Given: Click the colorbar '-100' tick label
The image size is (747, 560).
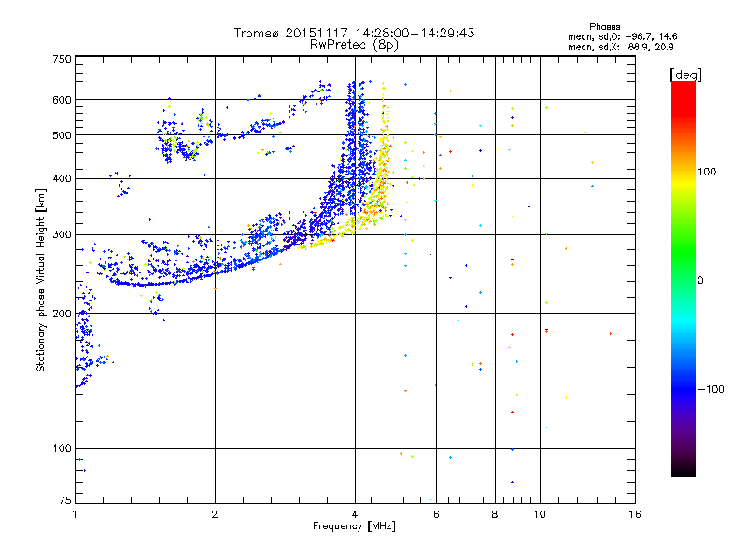Looking at the screenshot, I should pos(711,389).
